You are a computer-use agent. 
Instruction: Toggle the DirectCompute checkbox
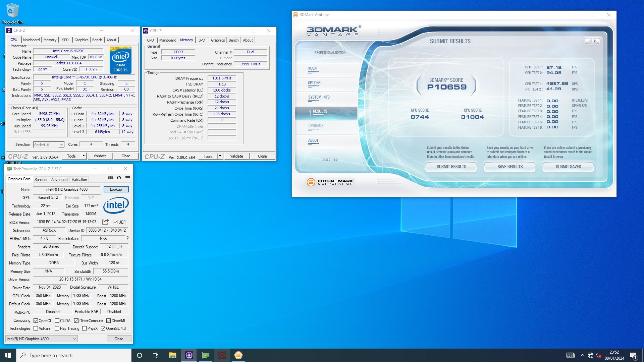click(76, 320)
